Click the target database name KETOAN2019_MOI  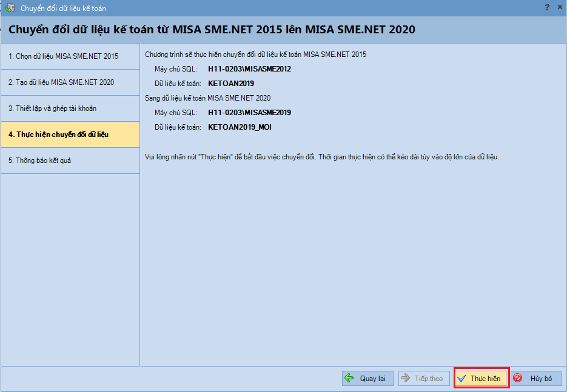tap(240, 127)
